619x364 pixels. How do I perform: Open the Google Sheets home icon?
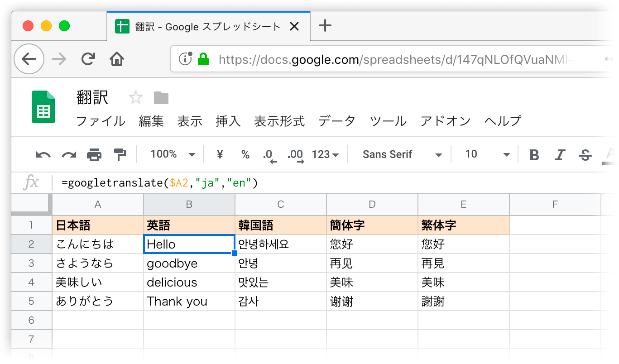(43, 107)
